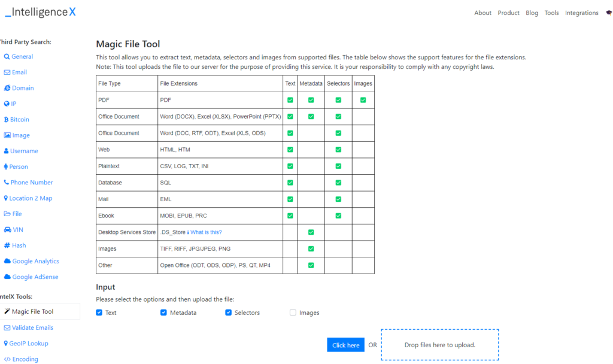Select the browser icon next to Domain
613x364 pixels.
(x=7, y=88)
